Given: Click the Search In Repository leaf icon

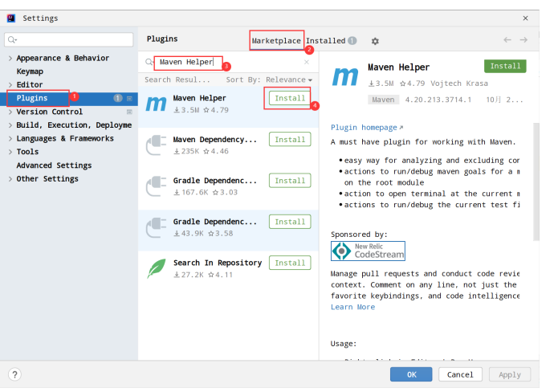Looking at the screenshot, I should 157,268.
